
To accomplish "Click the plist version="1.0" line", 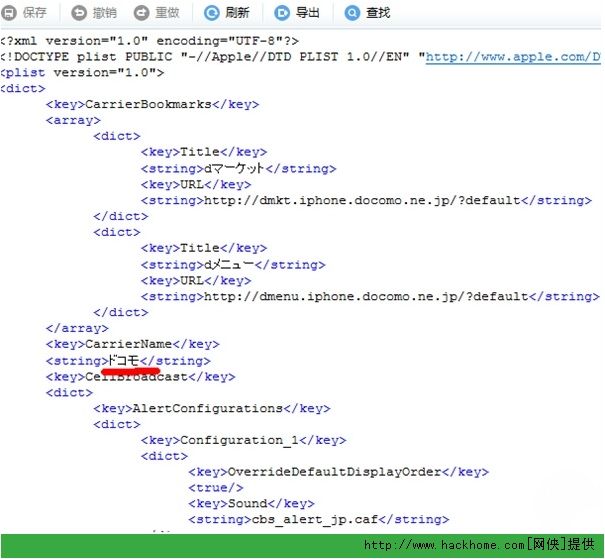I will click(x=82, y=73).
